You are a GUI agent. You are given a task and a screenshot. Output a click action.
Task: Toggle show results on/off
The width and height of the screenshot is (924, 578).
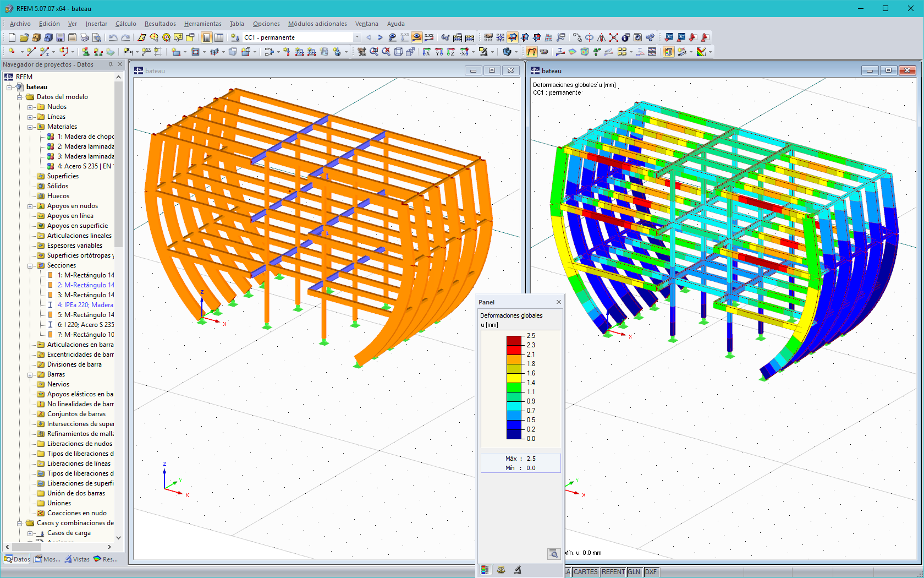[x=417, y=37]
